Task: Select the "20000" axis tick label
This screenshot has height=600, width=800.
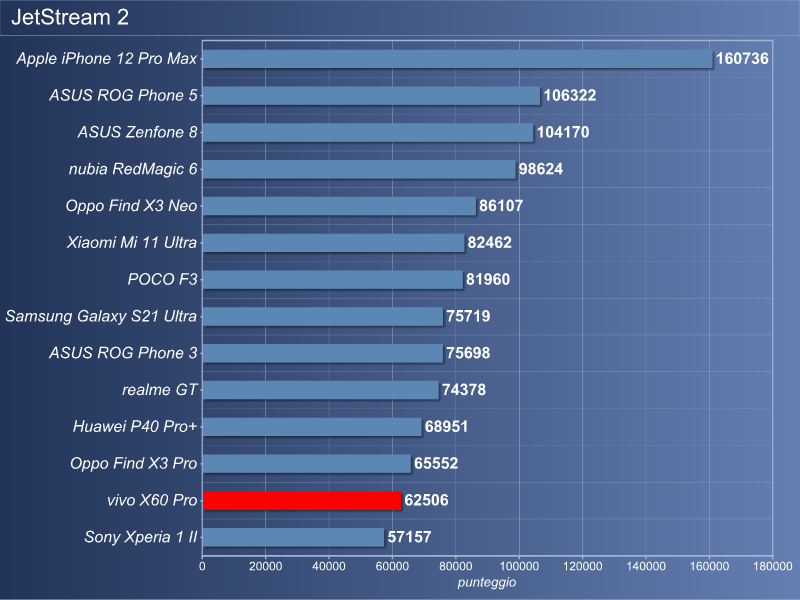Action: [x=266, y=566]
